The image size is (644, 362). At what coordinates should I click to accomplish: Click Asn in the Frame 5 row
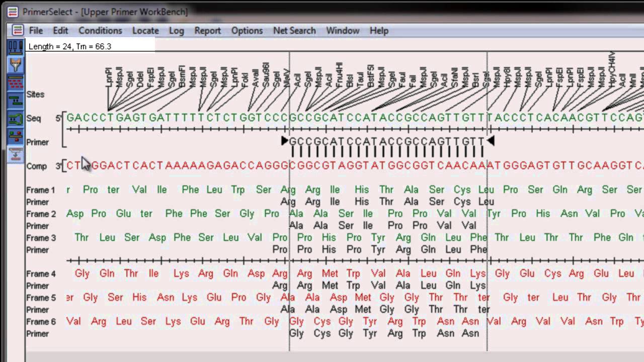pyautogui.click(x=165, y=298)
